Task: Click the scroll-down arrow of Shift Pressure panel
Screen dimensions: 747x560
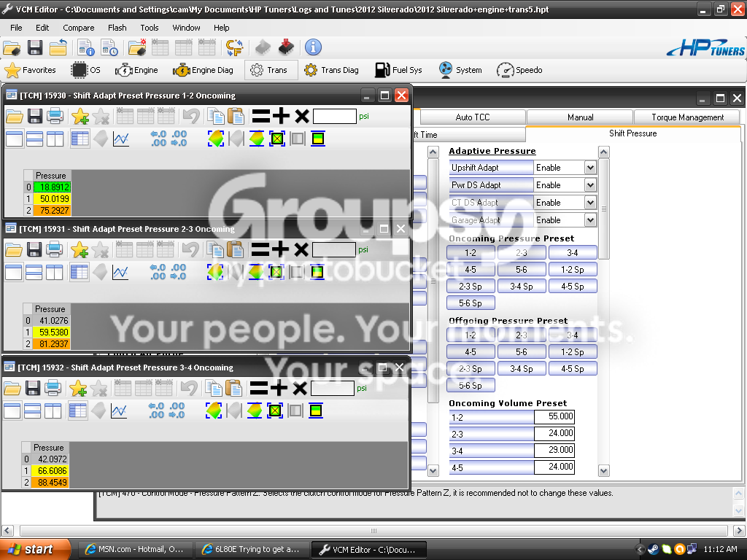Action: click(603, 471)
